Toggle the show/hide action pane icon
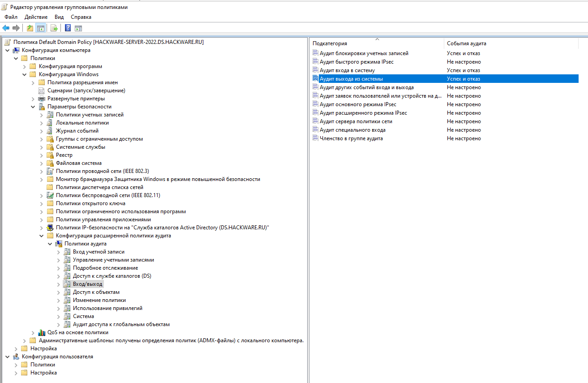588x383 pixels. [78, 28]
